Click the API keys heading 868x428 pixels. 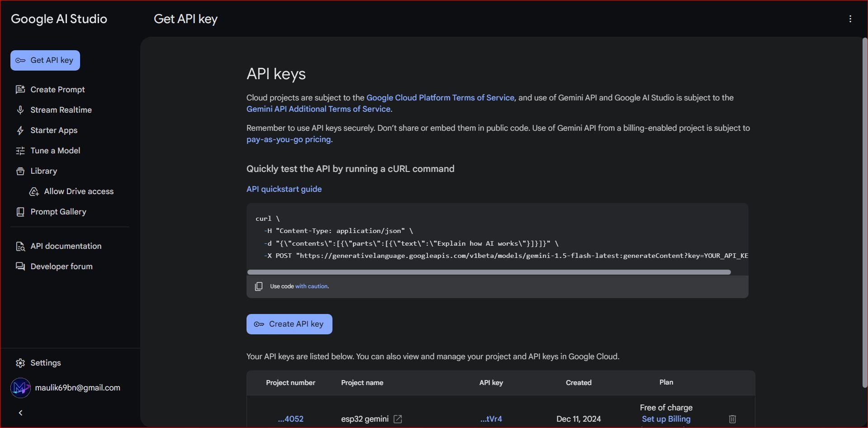(x=276, y=74)
